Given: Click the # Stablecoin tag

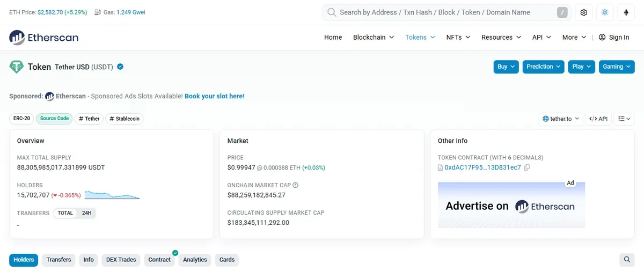Looking at the screenshot, I should tap(125, 119).
